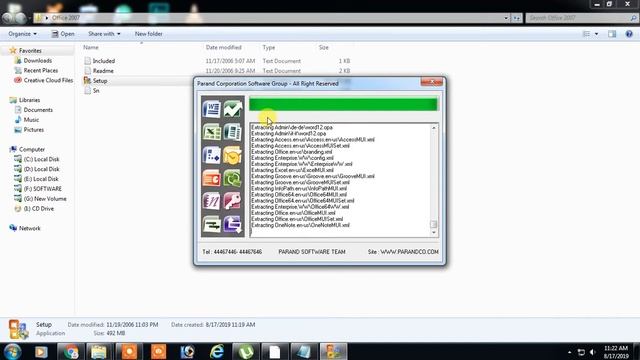This screenshot has height=360, width=640.
Task: Select the Sn file
Action: [92, 91]
